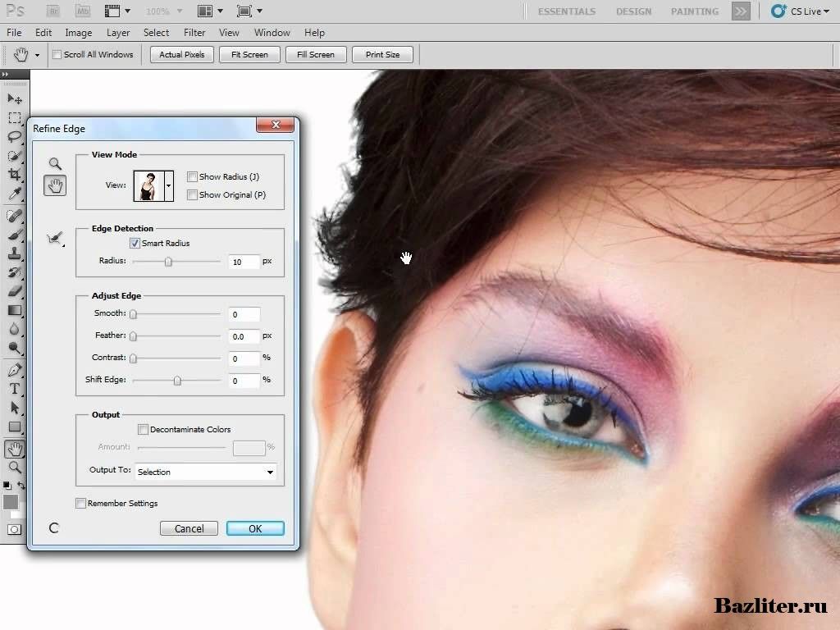Click the Refine Radius brush tool icon
The height and width of the screenshot is (630, 840).
pos(55,239)
